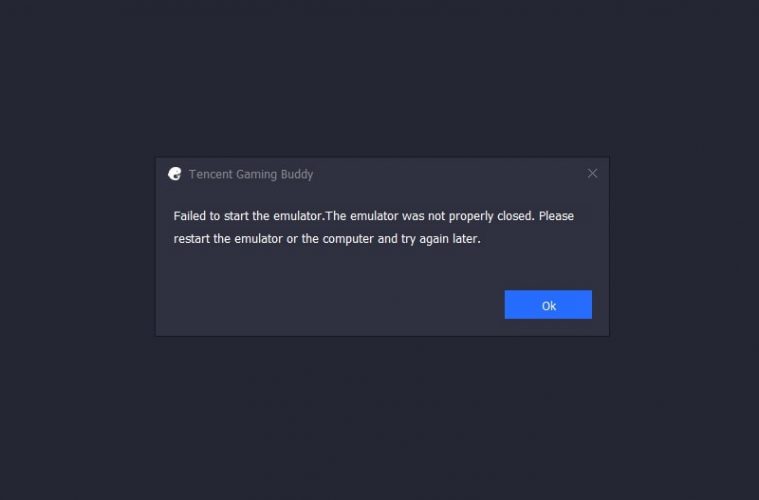This screenshot has height=500, width=759.
Task: Click the dimmed background right of the dialog
Action: 684,247
